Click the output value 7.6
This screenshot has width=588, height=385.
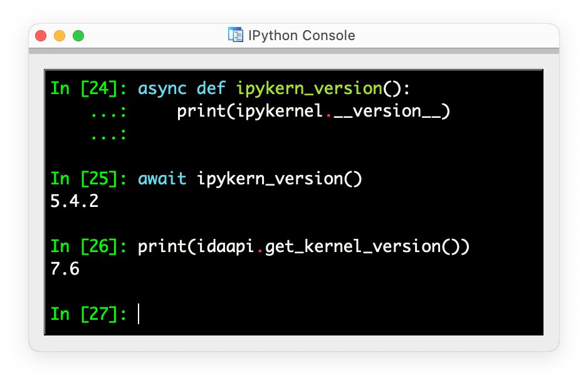(65, 269)
